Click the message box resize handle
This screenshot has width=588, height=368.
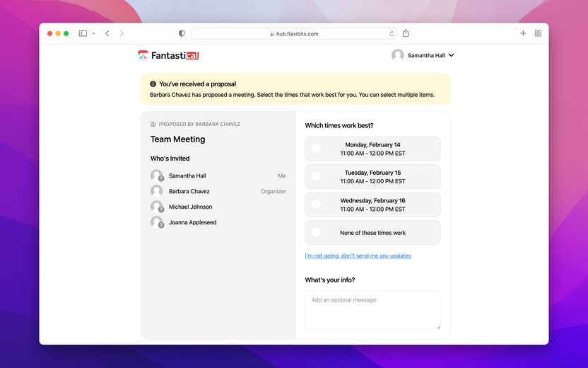point(438,328)
